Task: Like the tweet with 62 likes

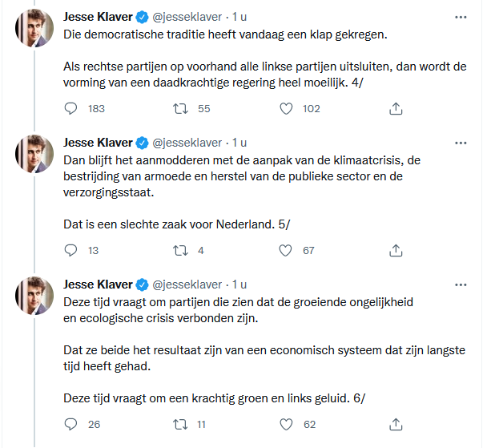Action: coord(284,424)
